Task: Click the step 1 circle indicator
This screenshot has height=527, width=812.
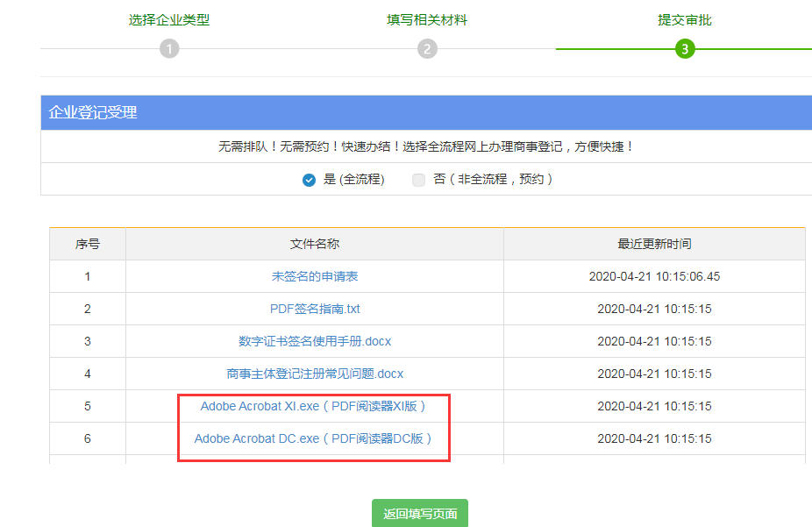Action: (x=169, y=49)
